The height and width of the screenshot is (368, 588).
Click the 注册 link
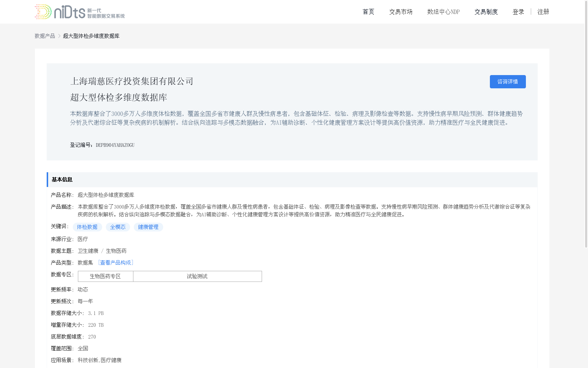tap(543, 11)
